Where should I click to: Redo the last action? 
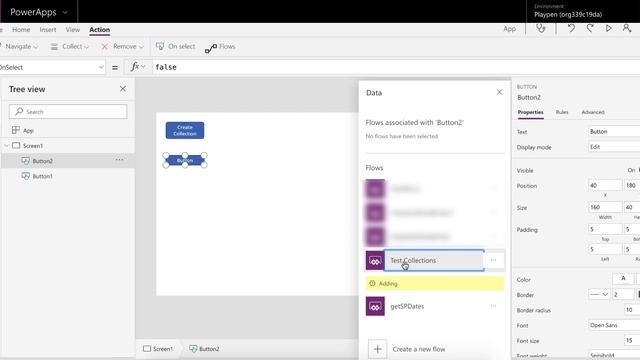pyautogui.click(x=590, y=29)
